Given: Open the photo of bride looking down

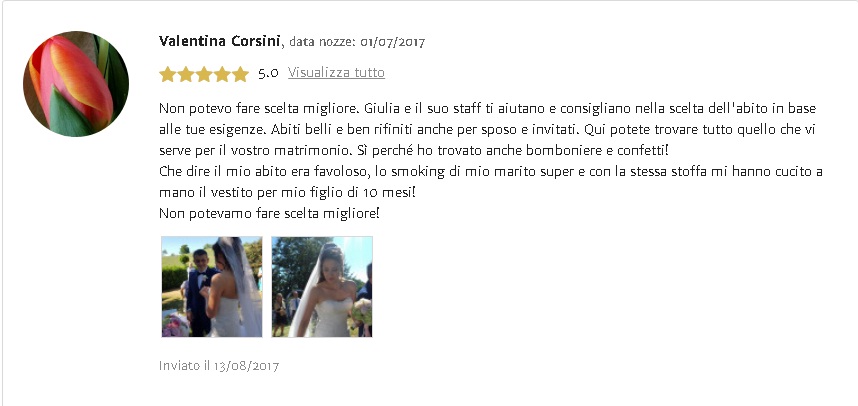Looking at the screenshot, I should (x=322, y=287).
